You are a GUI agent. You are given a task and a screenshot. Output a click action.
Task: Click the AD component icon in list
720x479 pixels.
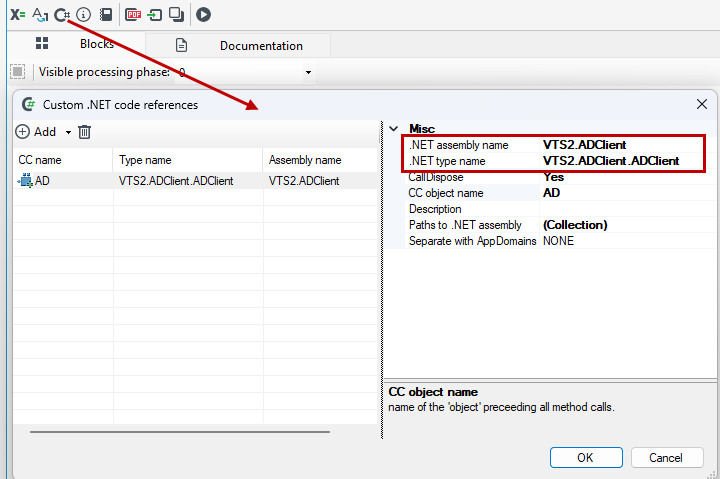coord(25,180)
